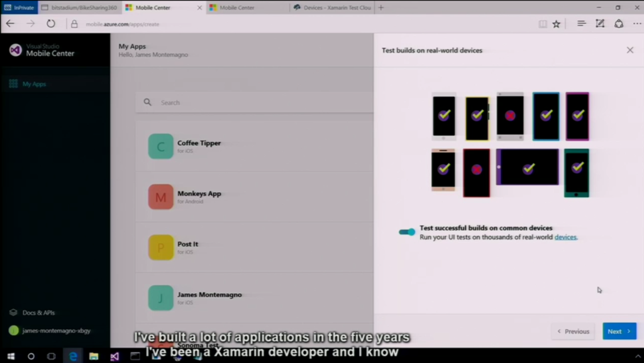Image resolution: width=644 pixels, height=363 pixels.
Task: Click the yellow-bordered phone thumbnail
Action: pos(477,118)
